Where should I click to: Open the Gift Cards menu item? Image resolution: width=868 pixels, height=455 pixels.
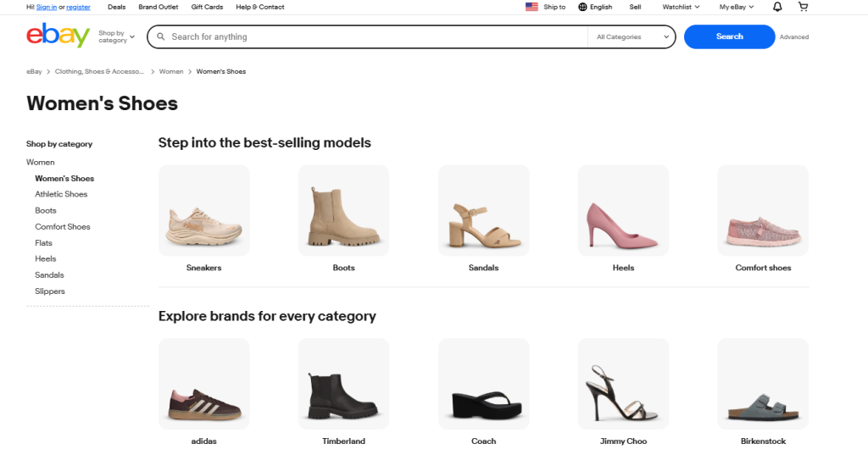[x=207, y=7]
